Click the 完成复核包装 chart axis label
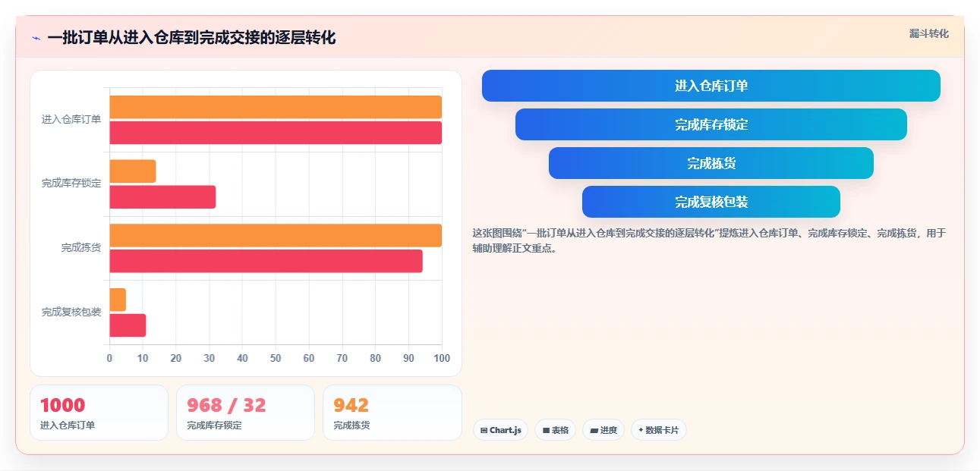This screenshot has width=980, height=471. pyautogui.click(x=71, y=312)
